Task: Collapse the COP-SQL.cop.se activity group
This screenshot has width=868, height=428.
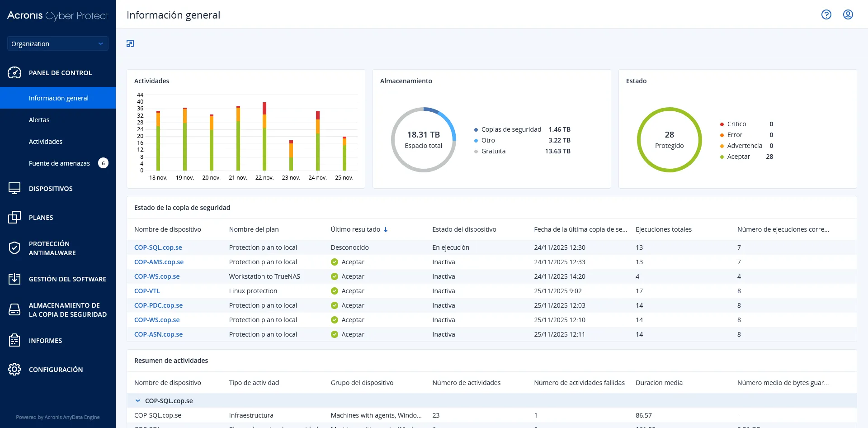Action: 138,400
